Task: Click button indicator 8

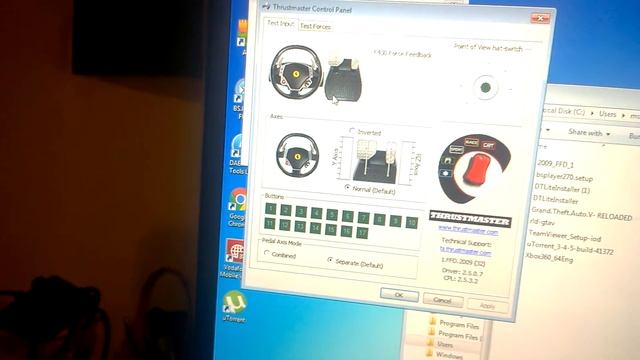Action: 379,219
